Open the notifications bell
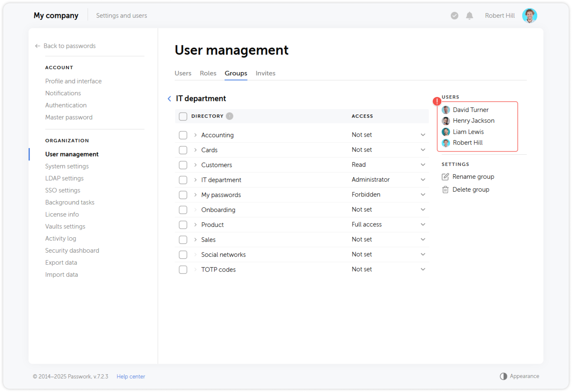This screenshot has height=392, width=572. click(469, 16)
